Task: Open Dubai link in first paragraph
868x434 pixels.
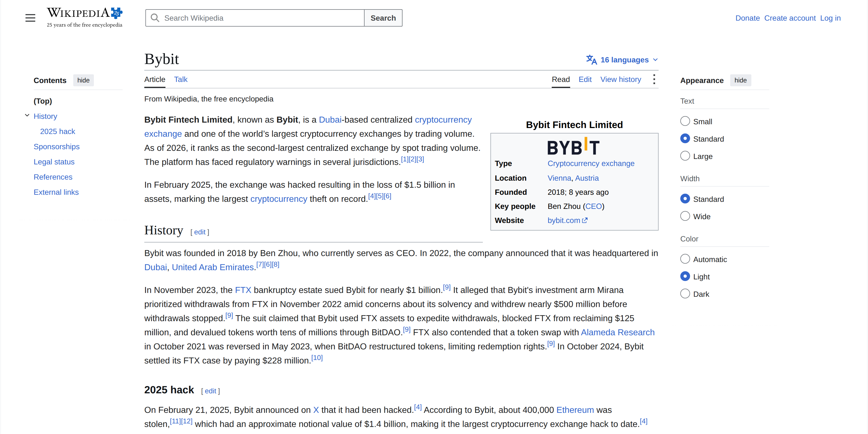Action: [x=330, y=120]
